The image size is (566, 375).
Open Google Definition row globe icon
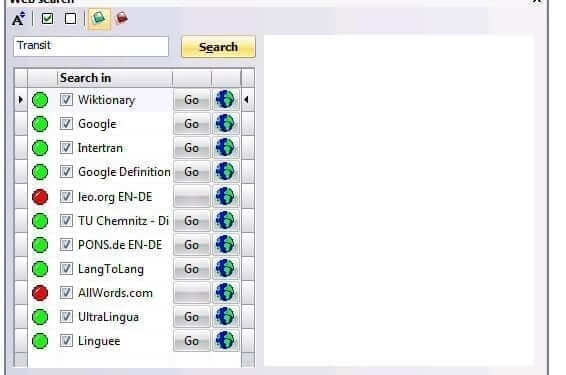click(225, 171)
